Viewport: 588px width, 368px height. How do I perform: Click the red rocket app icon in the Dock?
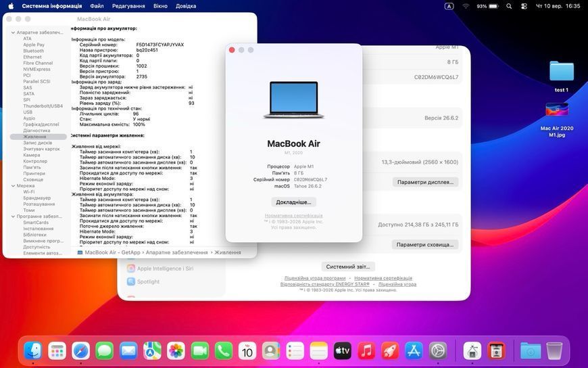pos(390,352)
